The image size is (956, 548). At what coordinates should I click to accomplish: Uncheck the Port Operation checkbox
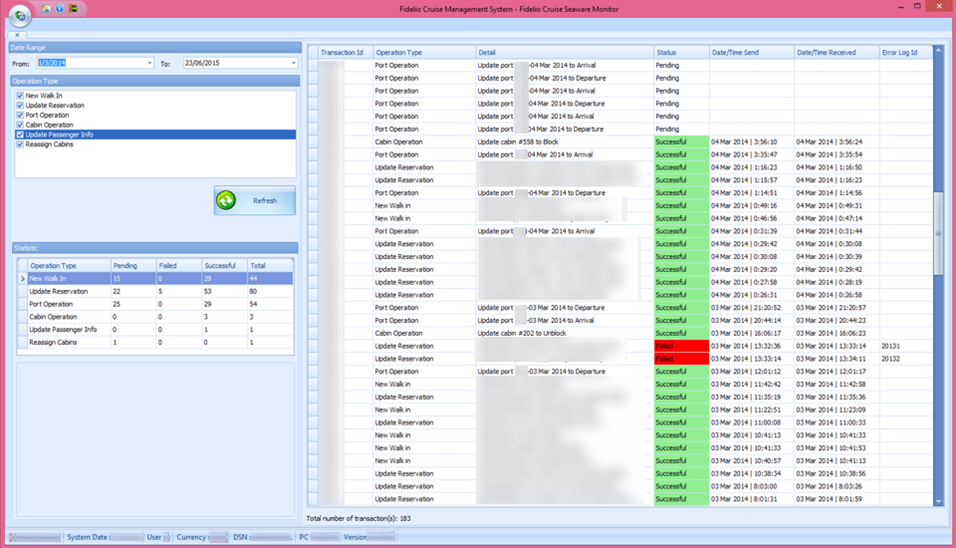(x=20, y=115)
